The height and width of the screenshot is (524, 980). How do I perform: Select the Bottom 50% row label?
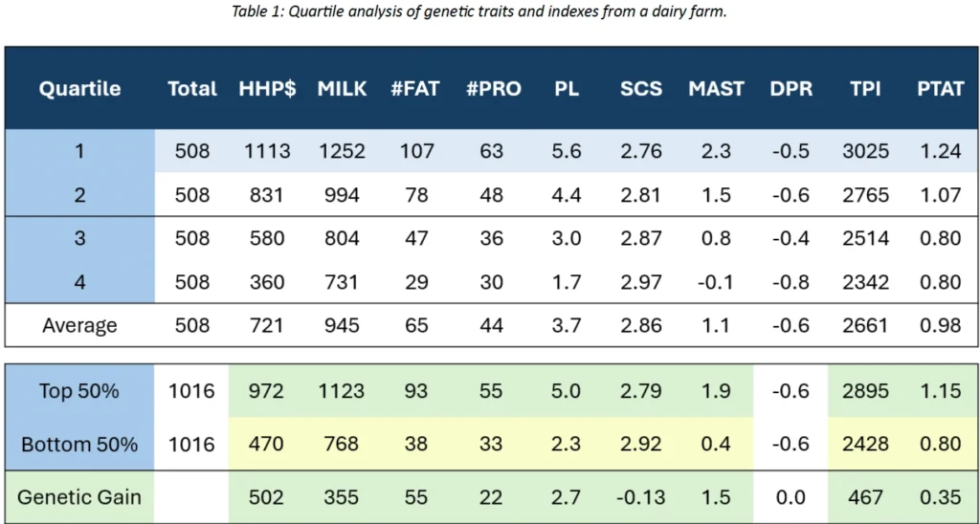point(79,445)
